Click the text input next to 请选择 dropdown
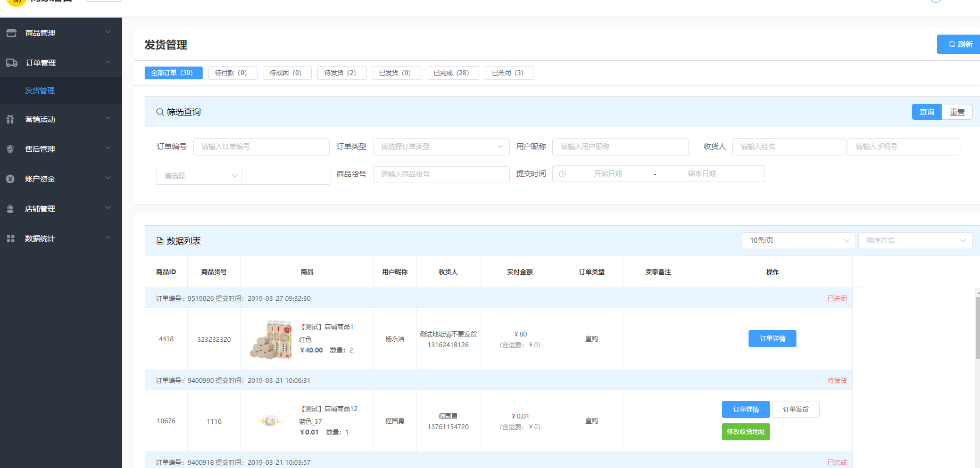 pyautogui.click(x=286, y=176)
